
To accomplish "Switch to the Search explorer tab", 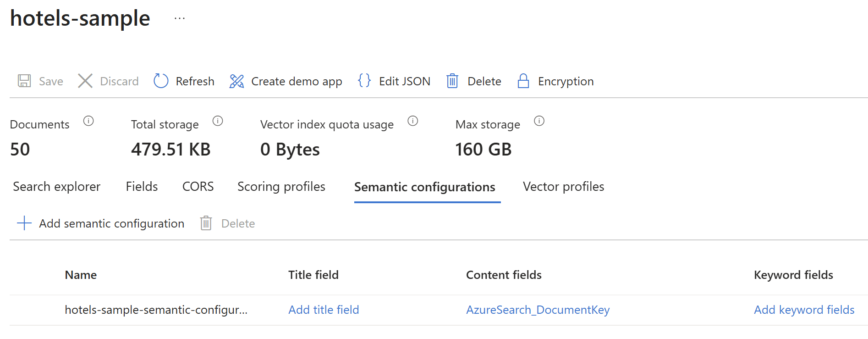I will (56, 187).
